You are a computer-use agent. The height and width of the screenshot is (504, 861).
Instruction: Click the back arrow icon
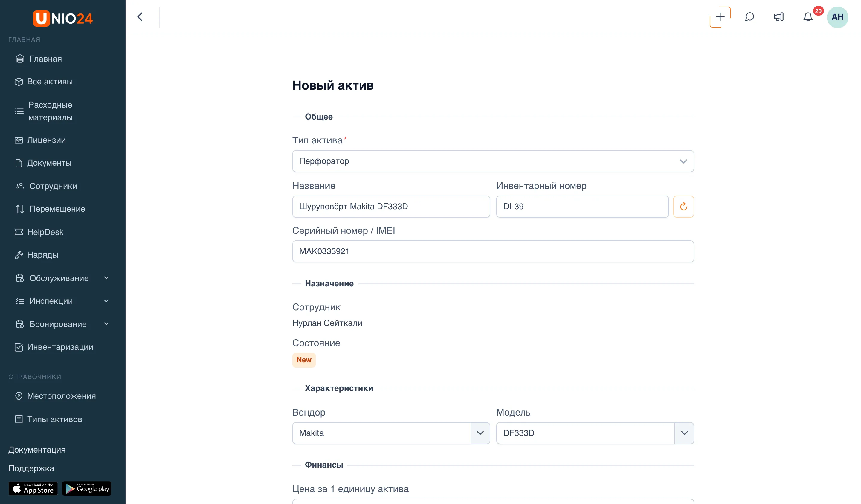click(140, 17)
